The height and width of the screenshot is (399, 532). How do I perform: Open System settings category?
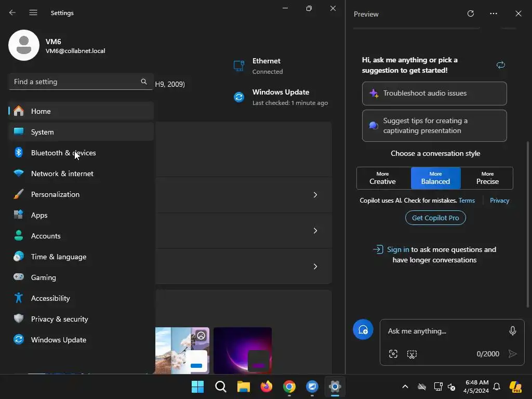(x=81, y=131)
